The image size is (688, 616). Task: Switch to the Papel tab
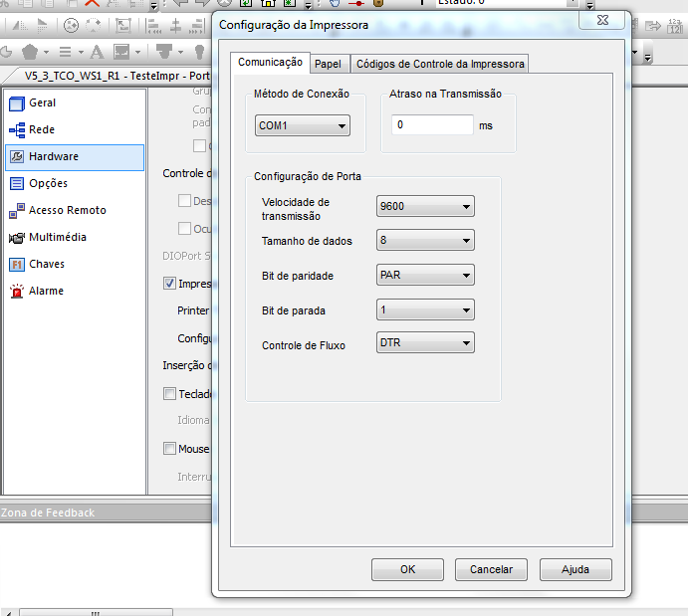tap(328, 64)
